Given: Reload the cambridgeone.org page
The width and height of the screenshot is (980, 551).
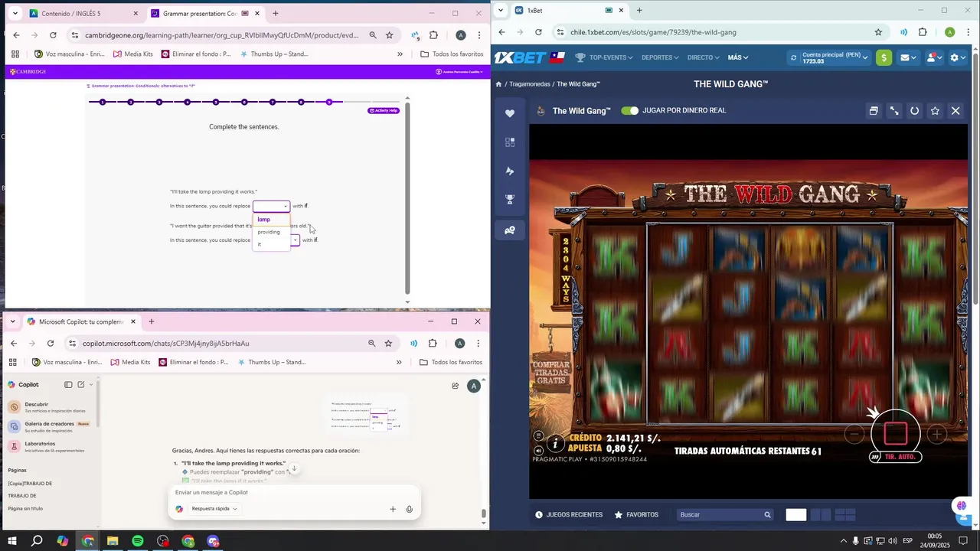Looking at the screenshot, I should [53, 35].
